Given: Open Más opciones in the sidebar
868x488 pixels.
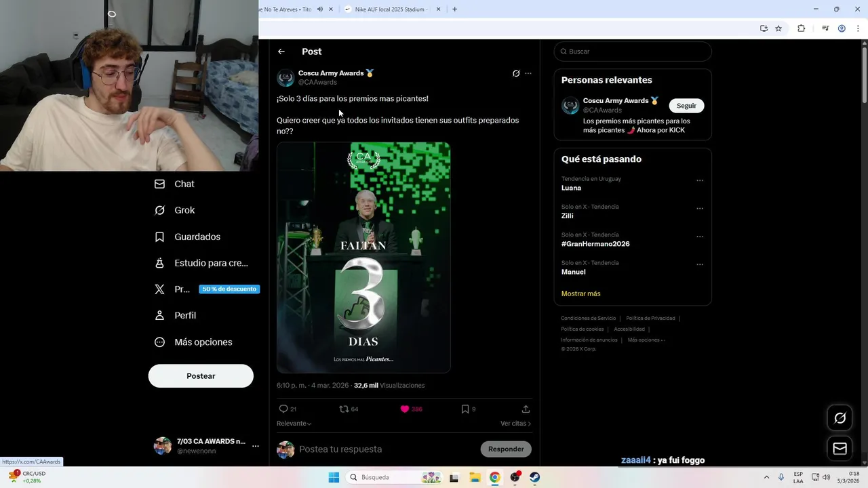Looking at the screenshot, I should (x=193, y=342).
